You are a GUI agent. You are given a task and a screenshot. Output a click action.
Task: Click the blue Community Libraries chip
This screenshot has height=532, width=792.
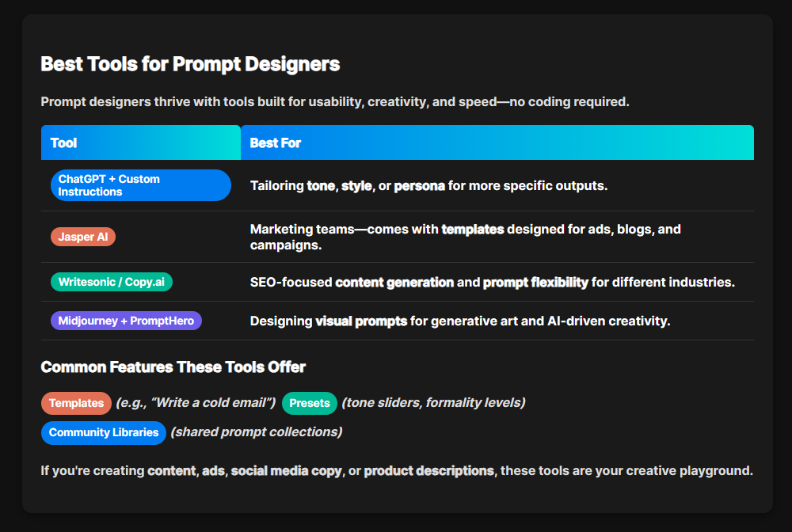click(x=104, y=432)
